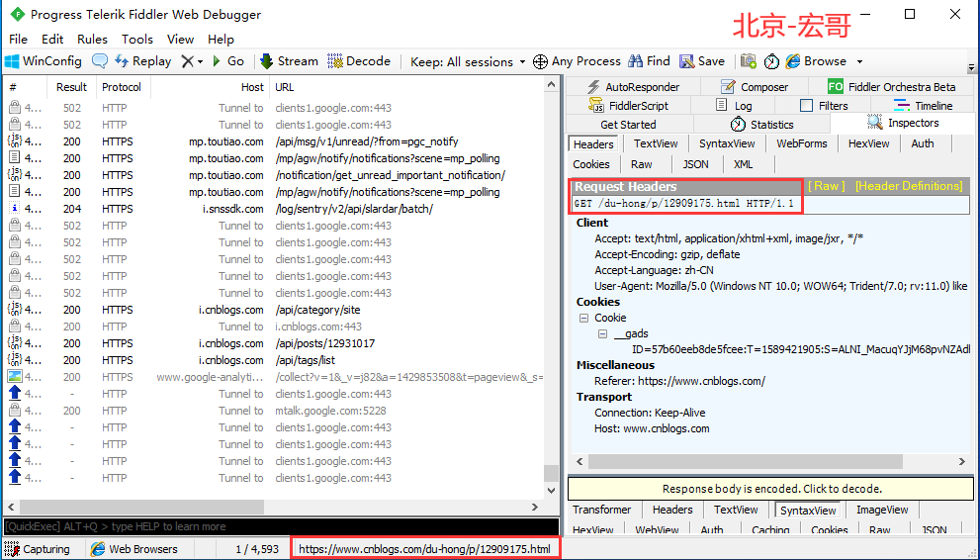Select the response ImageView tab
The width and height of the screenshot is (980, 560).
point(882,510)
